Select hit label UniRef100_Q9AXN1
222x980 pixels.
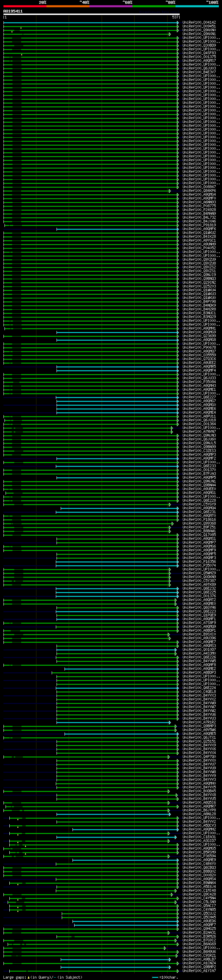199,34
